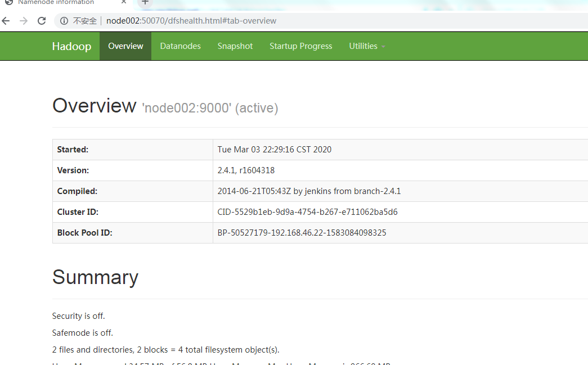Select the 'node002:9000' (active) subtitle
Image resolution: width=588 pixels, height=365 pixels.
pos(210,108)
